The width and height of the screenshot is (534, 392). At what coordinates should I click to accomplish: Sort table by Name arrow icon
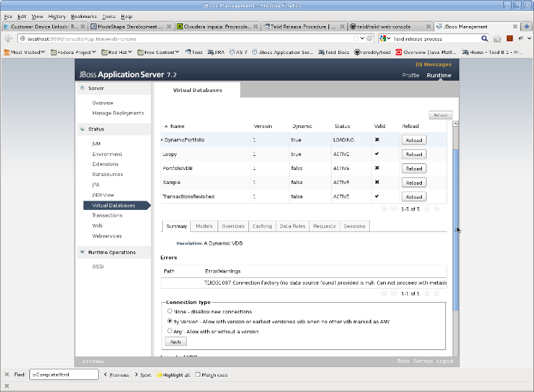[166, 126]
